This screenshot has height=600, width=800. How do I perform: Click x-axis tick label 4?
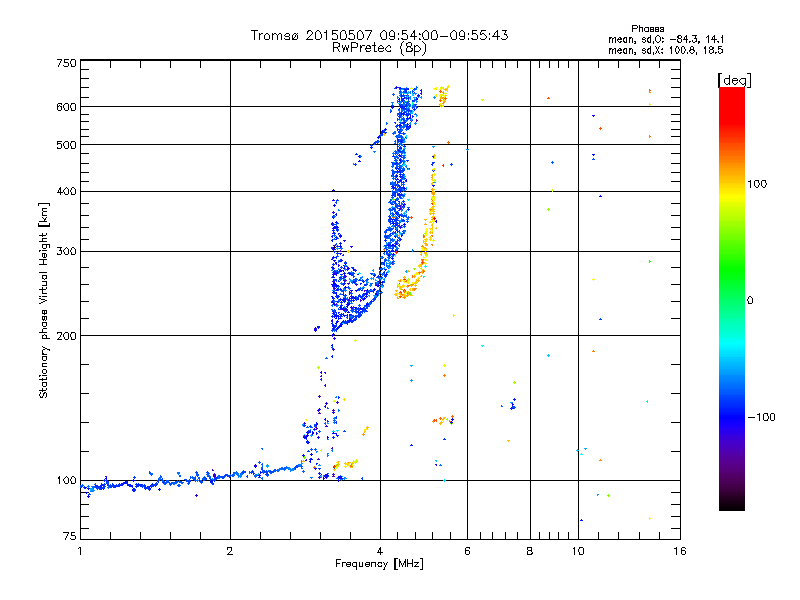point(380,551)
